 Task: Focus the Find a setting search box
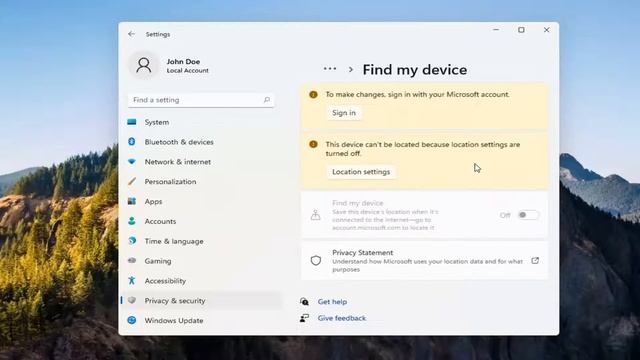point(201,100)
